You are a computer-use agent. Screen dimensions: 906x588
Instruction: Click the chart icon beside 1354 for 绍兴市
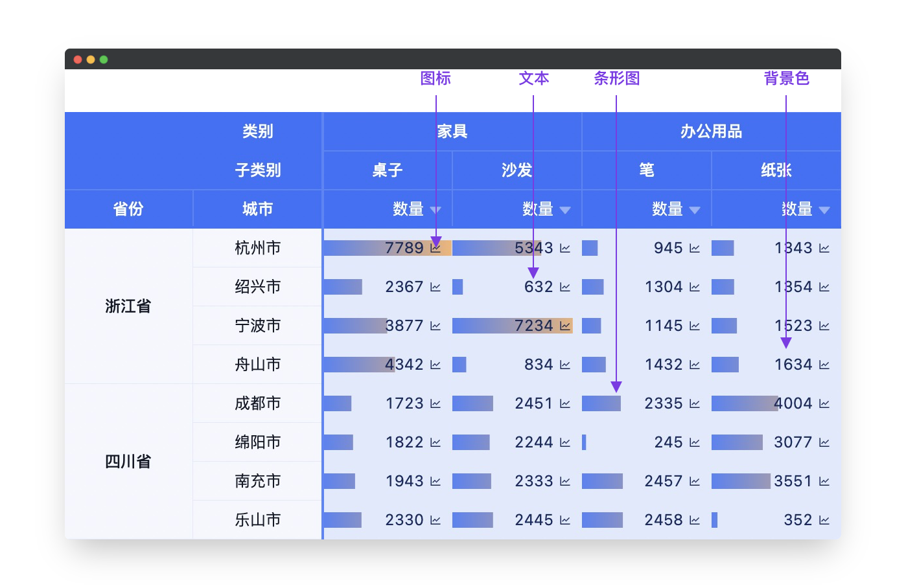point(824,287)
